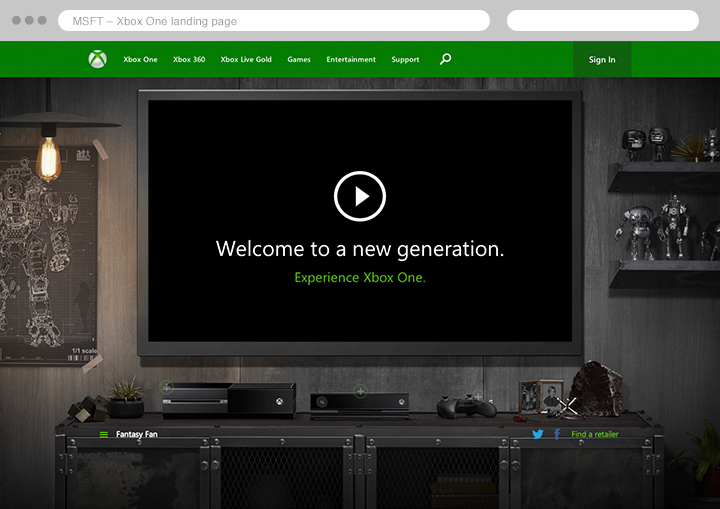
Task: Open the Games menu
Action: 299,59
